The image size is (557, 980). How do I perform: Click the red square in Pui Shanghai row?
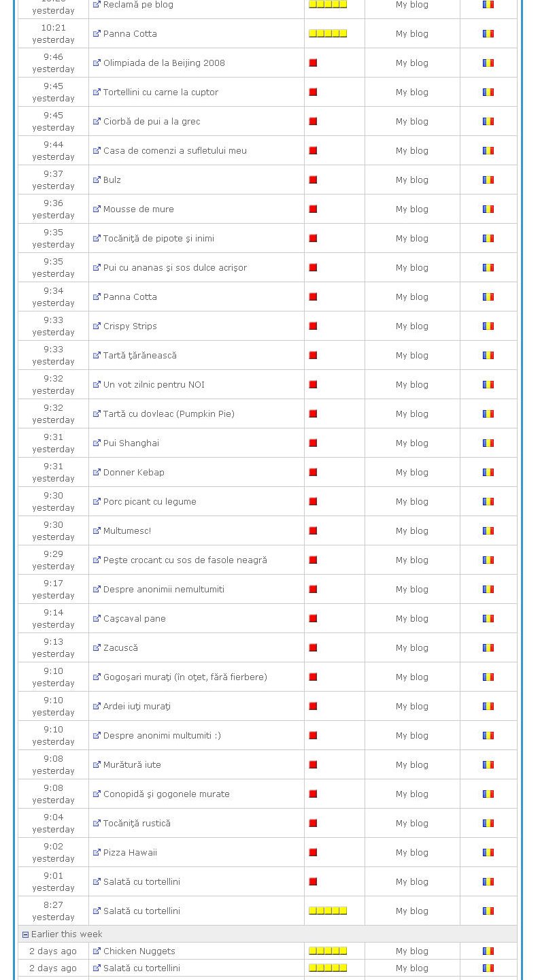(313, 443)
